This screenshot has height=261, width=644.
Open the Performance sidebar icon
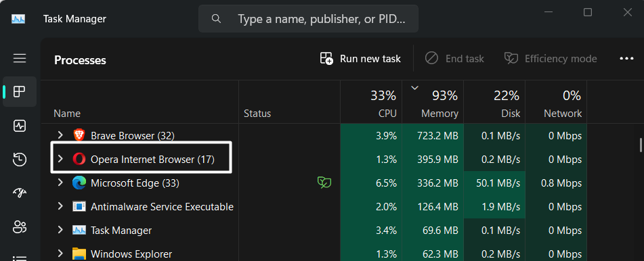[x=20, y=126]
